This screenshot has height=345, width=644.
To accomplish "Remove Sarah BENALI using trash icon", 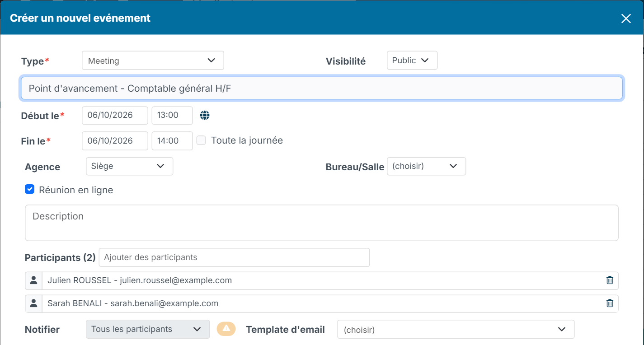I will click(x=610, y=303).
